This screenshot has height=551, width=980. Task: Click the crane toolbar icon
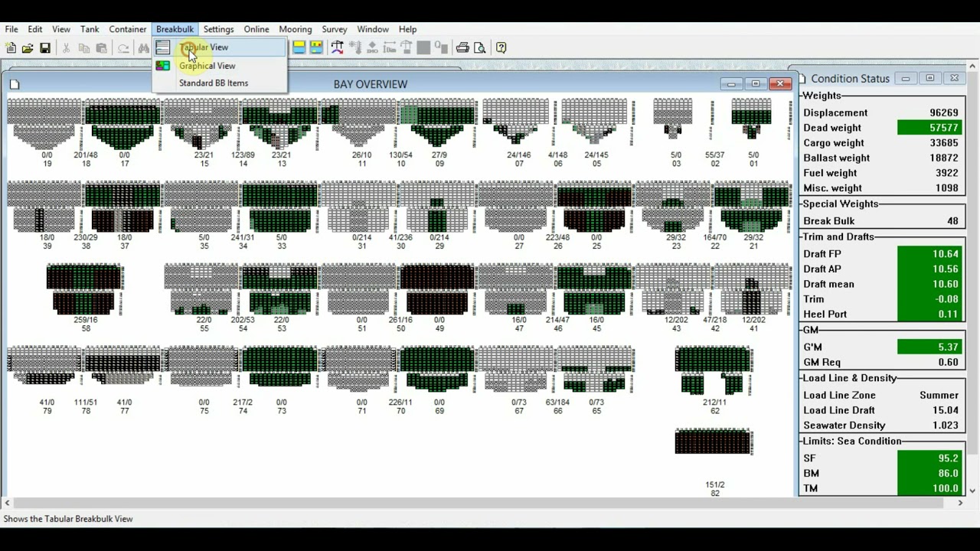337,47
